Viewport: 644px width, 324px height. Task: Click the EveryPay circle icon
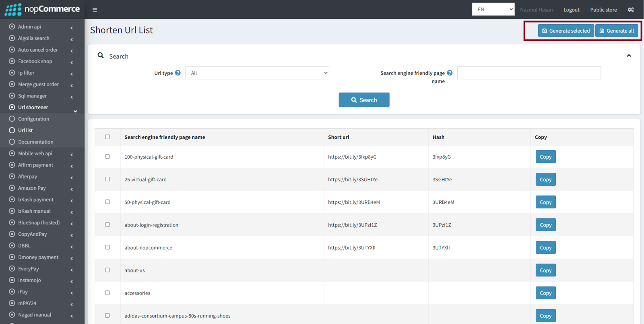pyautogui.click(x=12, y=269)
